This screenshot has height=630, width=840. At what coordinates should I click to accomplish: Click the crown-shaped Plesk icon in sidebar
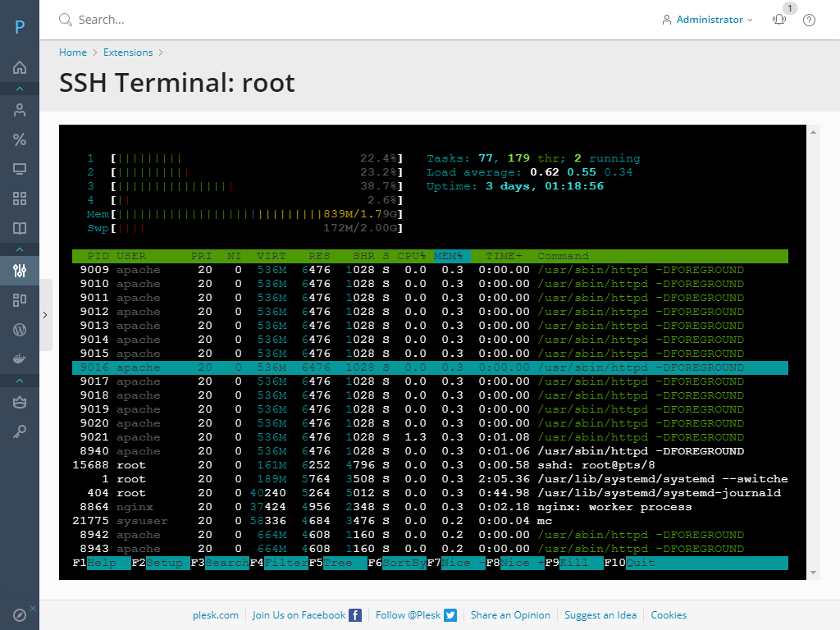20,402
